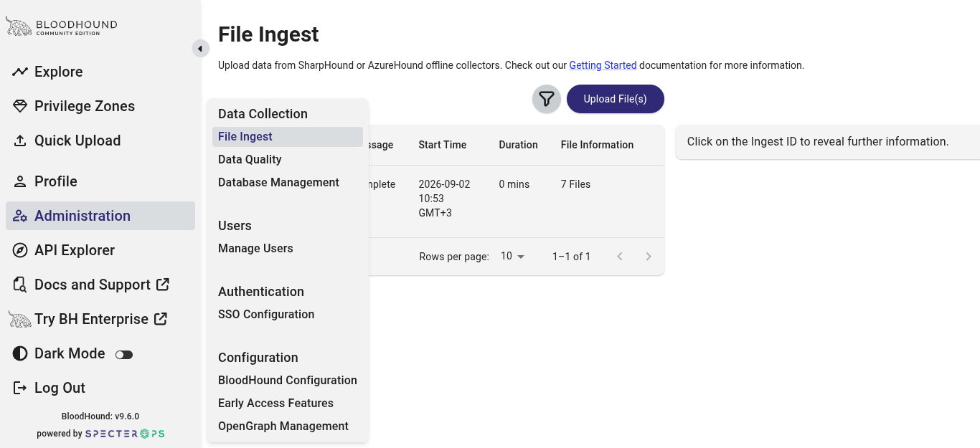Click the Authentication section heading
This screenshot has height=448, width=980.
click(x=261, y=292)
